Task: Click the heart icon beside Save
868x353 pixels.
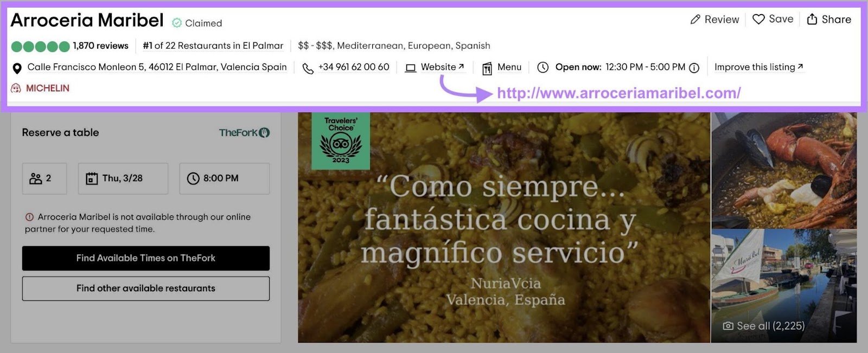Action: (x=758, y=20)
